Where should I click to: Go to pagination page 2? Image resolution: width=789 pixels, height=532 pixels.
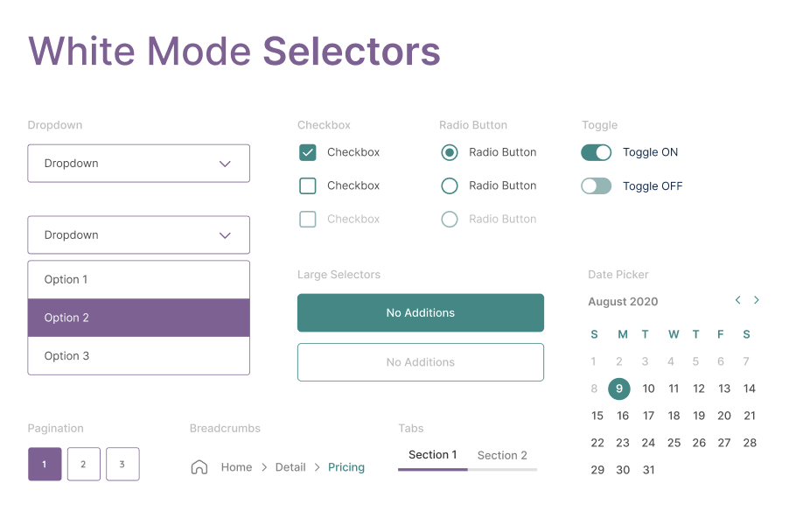[83, 464]
